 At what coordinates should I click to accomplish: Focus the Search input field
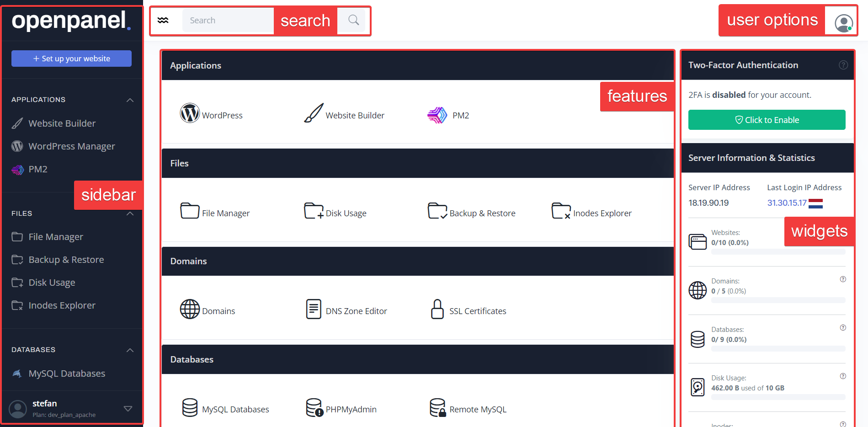(228, 21)
